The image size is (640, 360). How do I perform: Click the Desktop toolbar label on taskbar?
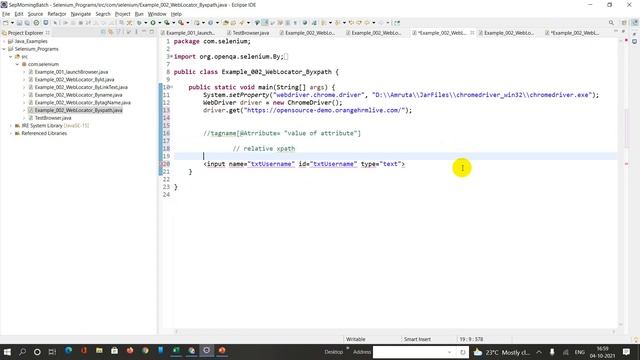point(333,352)
